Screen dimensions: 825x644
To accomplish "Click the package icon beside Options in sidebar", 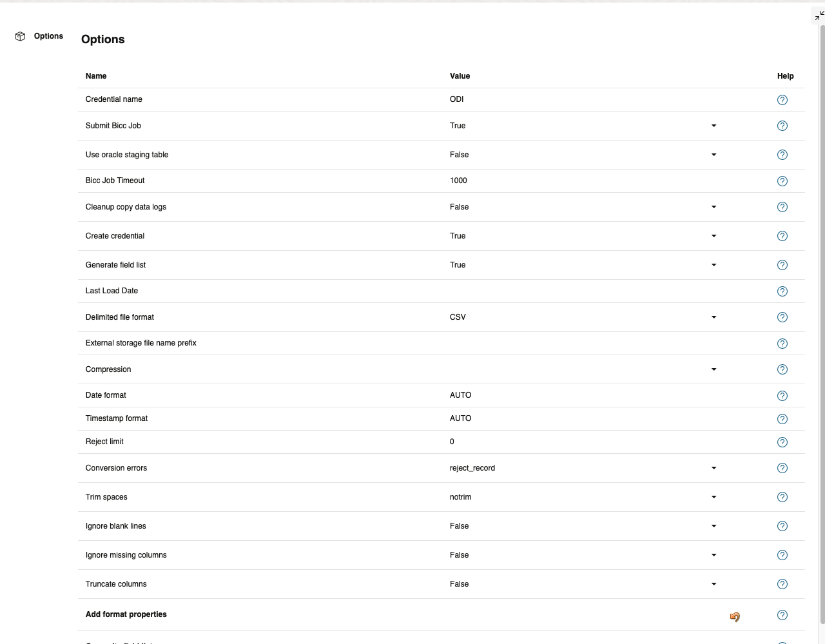I will click(x=20, y=36).
